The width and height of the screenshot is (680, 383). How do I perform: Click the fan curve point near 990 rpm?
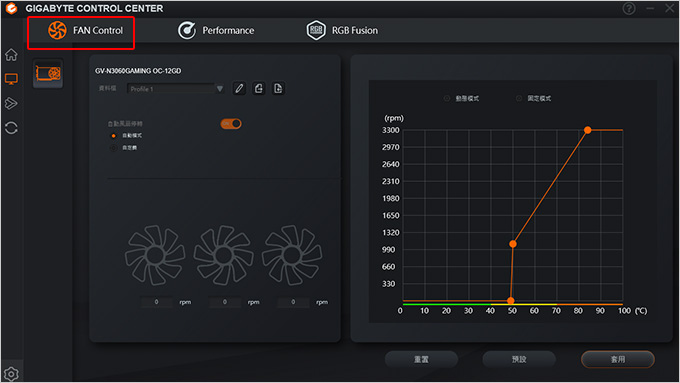click(x=513, y=244)
